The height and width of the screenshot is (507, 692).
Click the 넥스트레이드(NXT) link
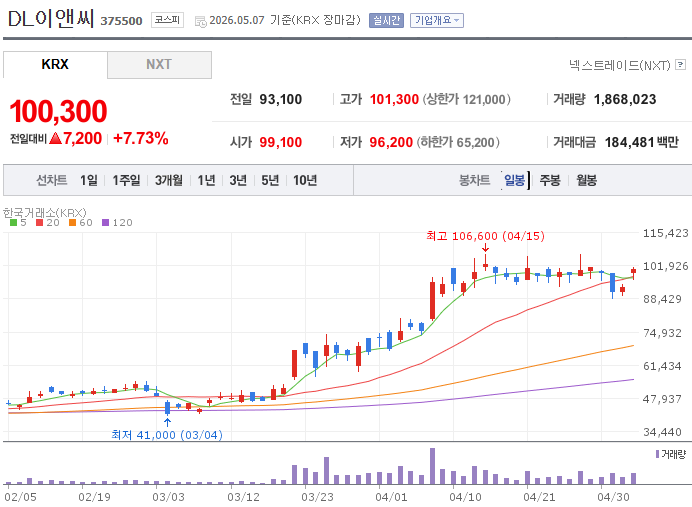click(620, 65)
